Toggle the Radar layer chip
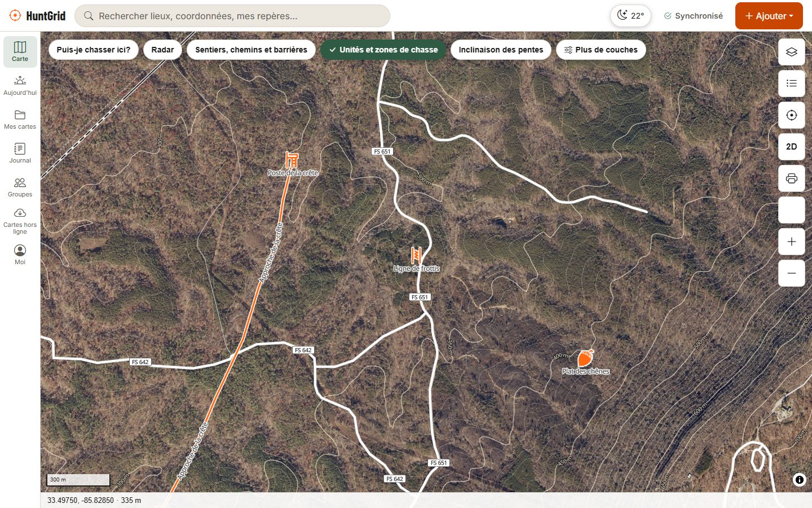The width and height of the screenshot is (812, 508). 162,50
